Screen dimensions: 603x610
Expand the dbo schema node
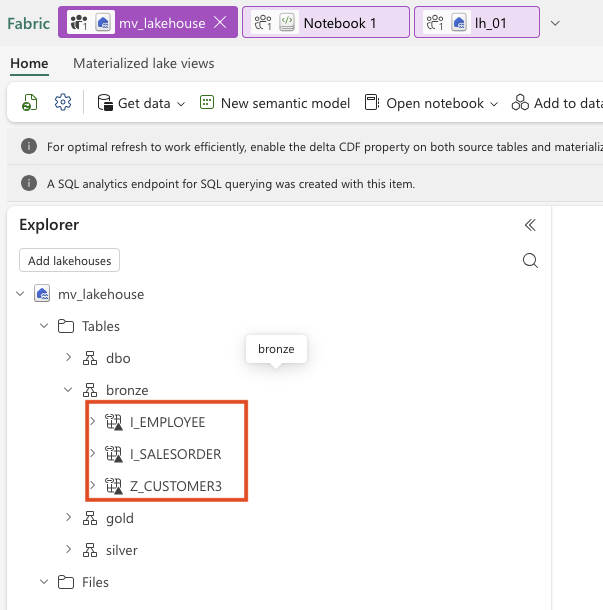tap(68, 358)
